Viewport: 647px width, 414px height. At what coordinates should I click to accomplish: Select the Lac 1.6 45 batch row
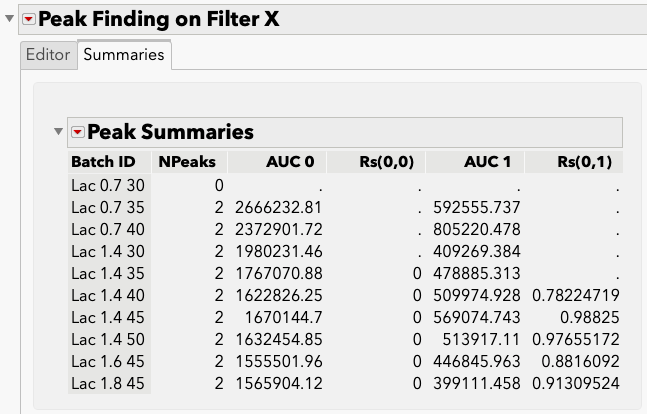(107, 361)
